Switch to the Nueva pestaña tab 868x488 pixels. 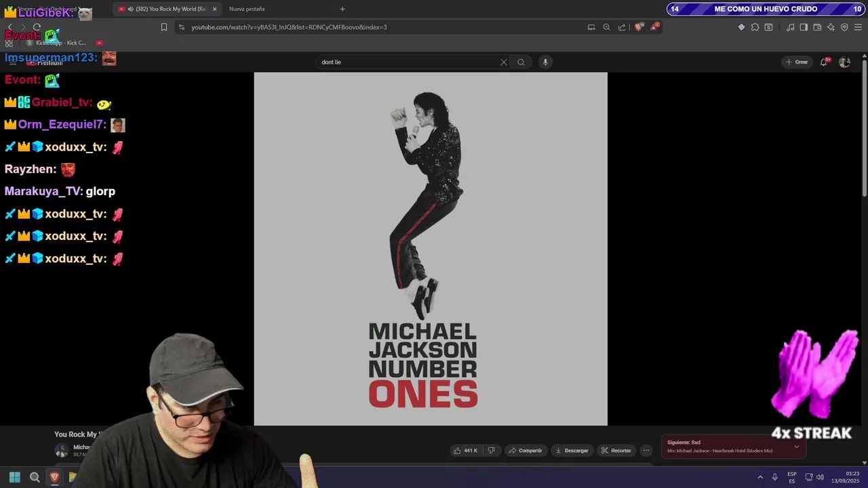pos(247,9)
